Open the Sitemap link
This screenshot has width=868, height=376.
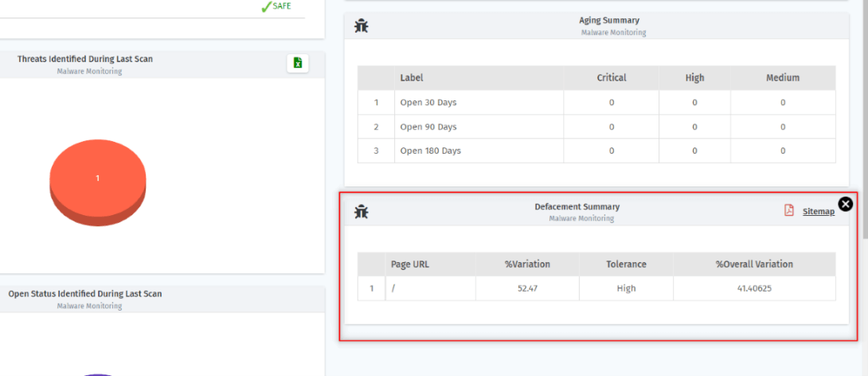pos(819,212)
